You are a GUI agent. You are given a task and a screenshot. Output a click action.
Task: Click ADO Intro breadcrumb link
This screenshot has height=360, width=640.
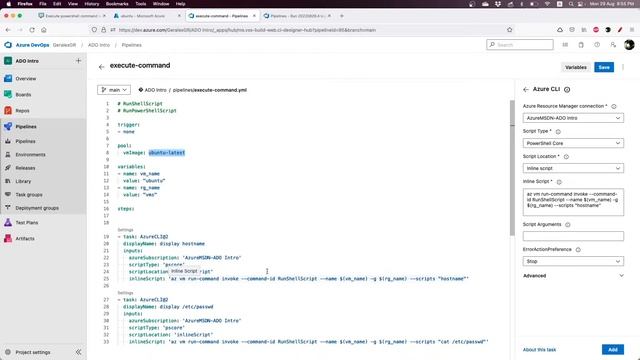[99, 45]
